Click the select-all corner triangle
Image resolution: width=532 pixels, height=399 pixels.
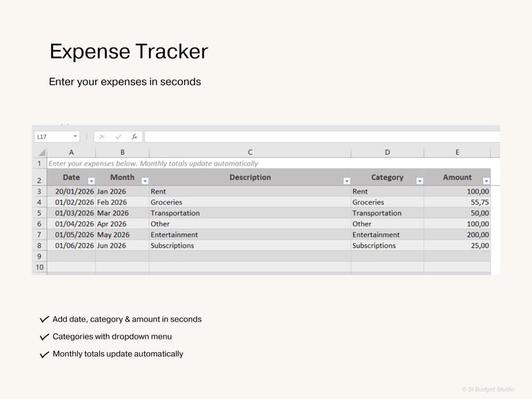tap(42, 152)
